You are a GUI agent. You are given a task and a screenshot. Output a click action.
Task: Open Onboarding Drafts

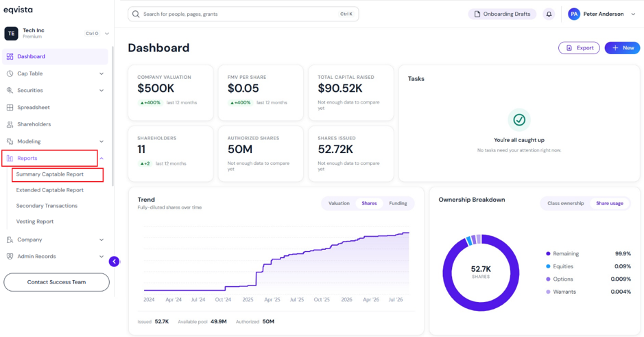[502, 14]
